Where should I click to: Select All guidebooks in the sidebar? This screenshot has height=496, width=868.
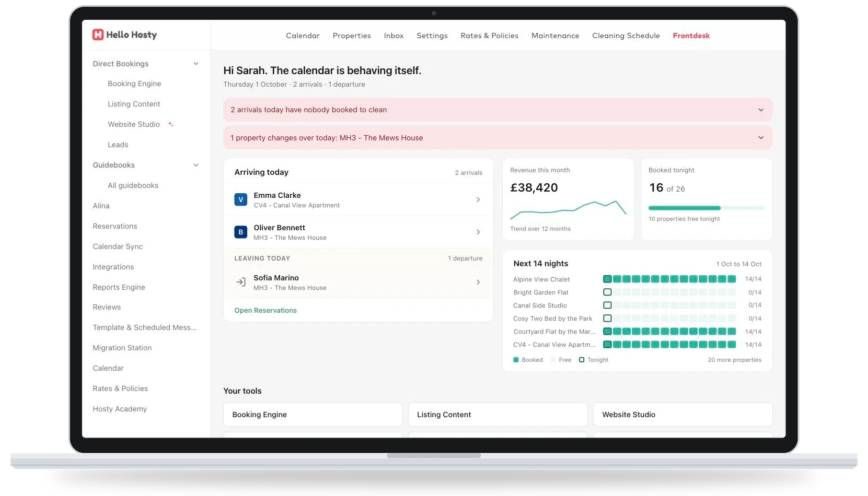tap(133, 185)
